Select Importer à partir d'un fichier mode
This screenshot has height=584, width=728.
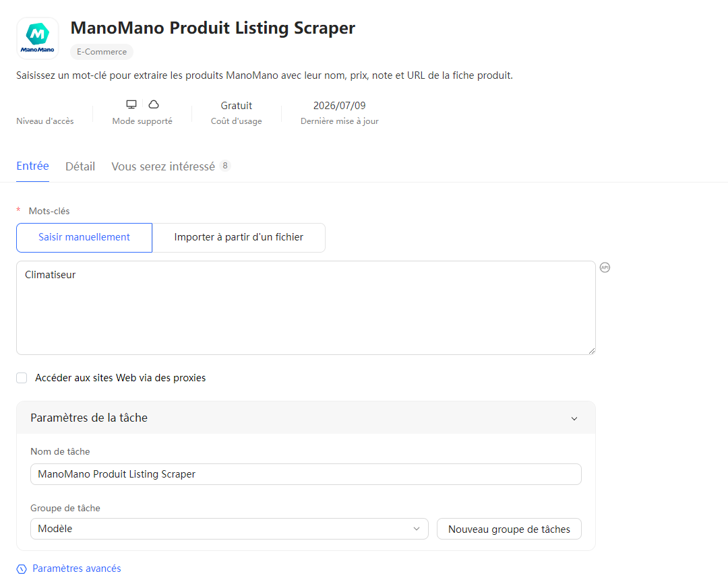239,238
